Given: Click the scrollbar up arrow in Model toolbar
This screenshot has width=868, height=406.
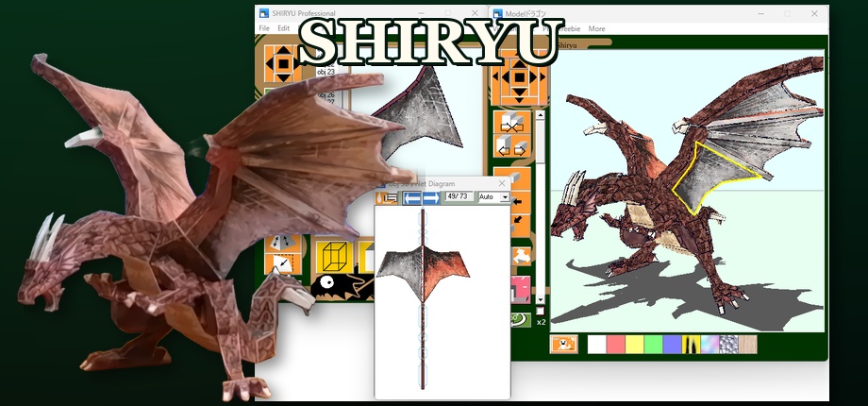Looking at the screenshot, I should (x=541, y=114).
